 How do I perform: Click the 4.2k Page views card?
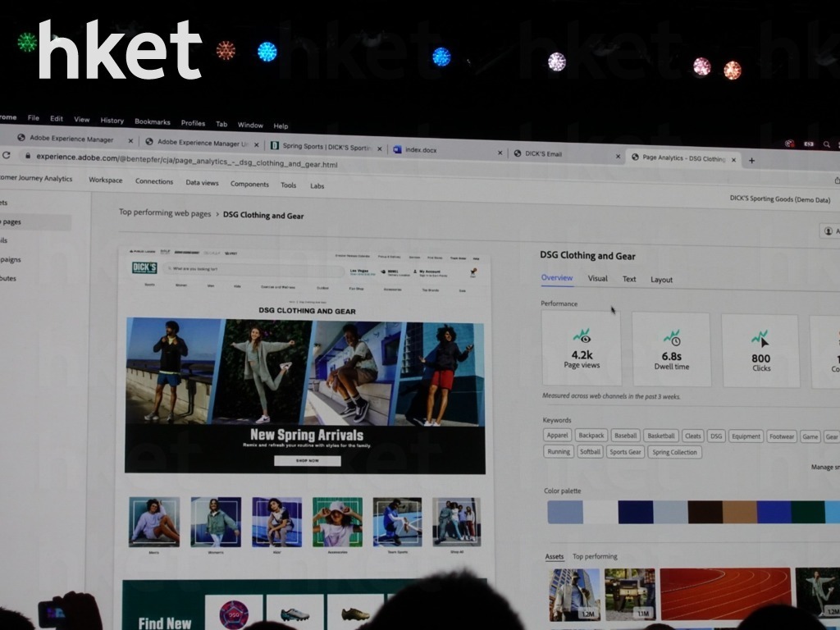click(x=582, y=348)
